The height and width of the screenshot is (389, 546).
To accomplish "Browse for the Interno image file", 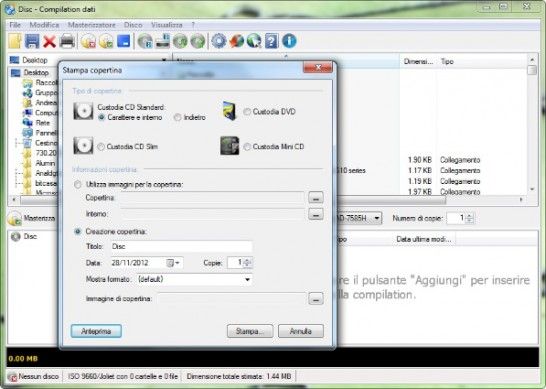I will [x=315, y=215].
